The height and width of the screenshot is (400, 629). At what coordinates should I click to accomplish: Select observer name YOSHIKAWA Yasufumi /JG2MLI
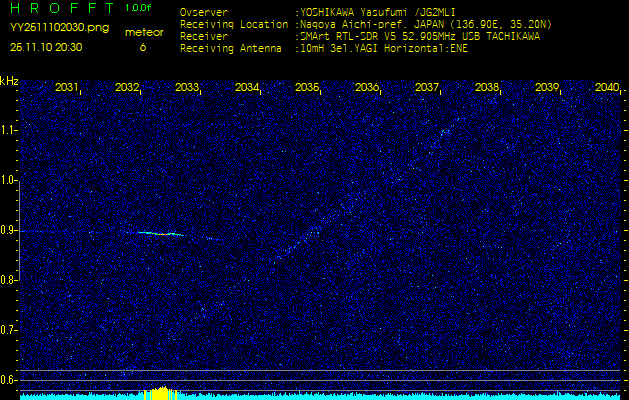377,12
